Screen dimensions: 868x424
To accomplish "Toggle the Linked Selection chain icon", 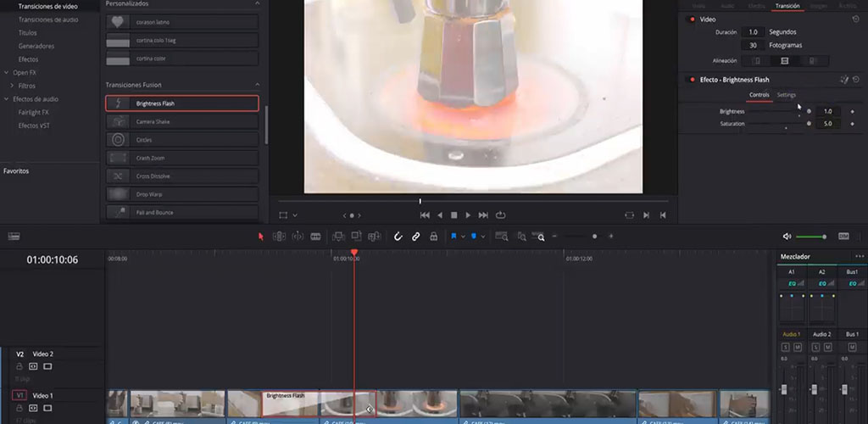I will coord(415,237).
